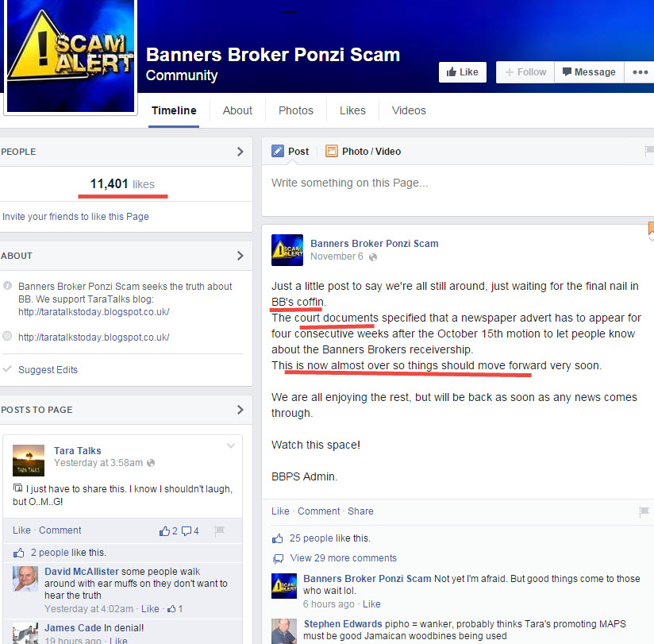This screenshot has height=644, width=654.
Task: Open the Videos tab
Action: (409, 110)
